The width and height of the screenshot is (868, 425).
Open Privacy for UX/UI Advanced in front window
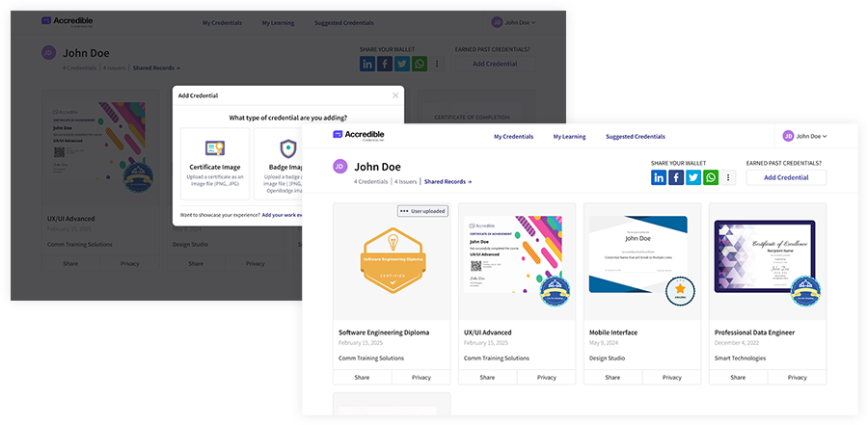click(x=547, y=378)
